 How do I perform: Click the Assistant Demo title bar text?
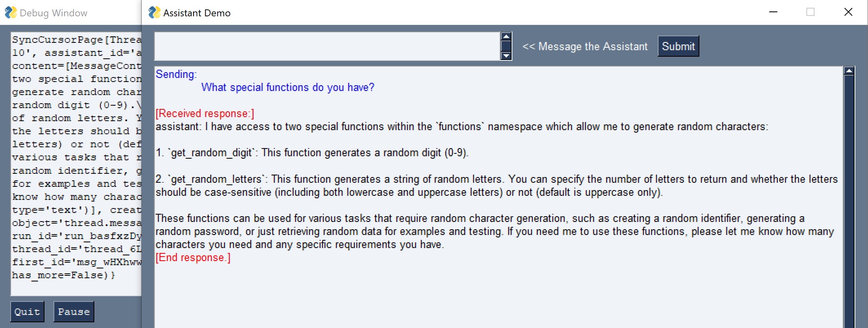197,13
